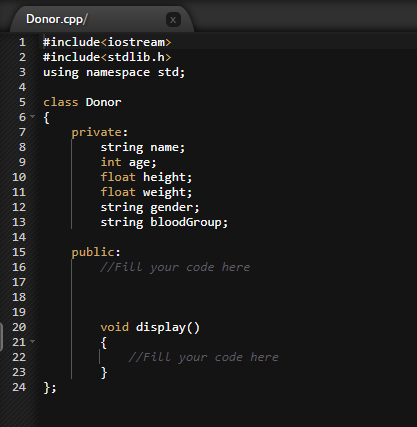
Task: Select the Donor.cpp/ file tab
Action: click(x=102, y=19)
